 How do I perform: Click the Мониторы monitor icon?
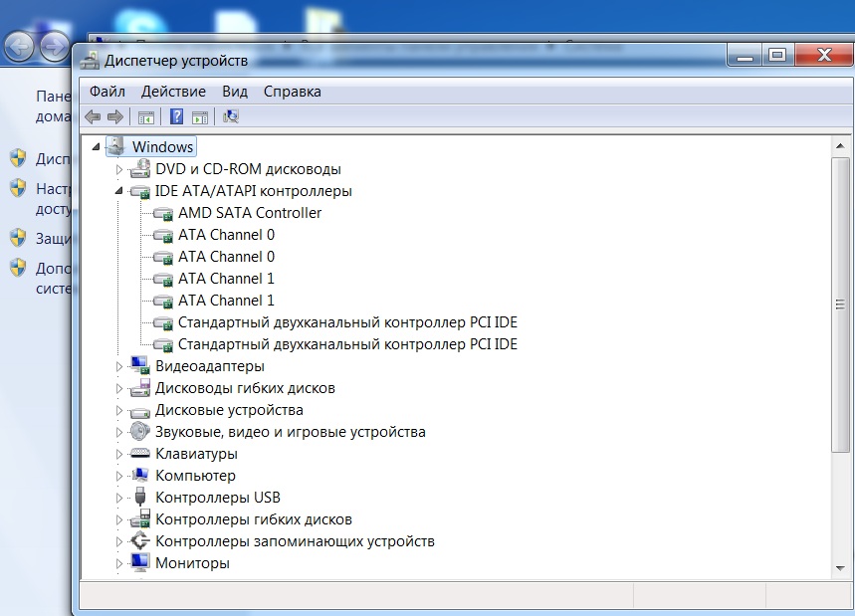coord(140,562)
